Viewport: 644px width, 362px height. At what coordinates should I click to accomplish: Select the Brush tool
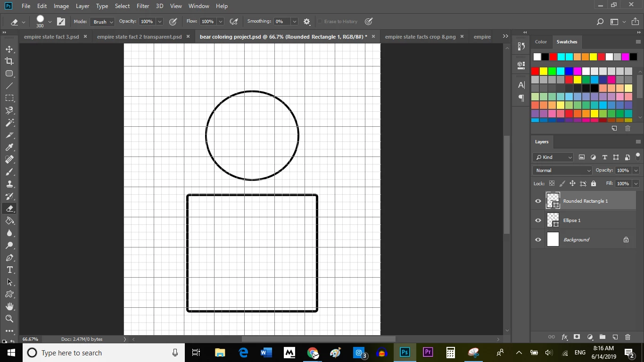9,172
